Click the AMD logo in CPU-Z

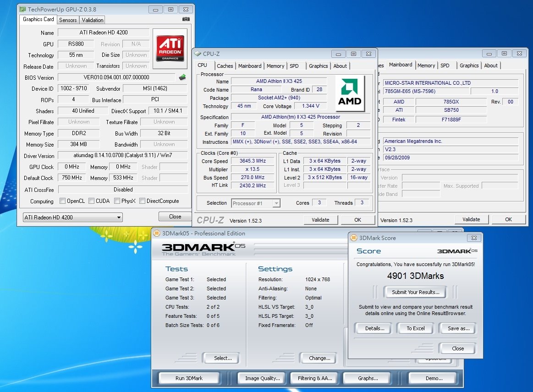(x=350, y=93)
